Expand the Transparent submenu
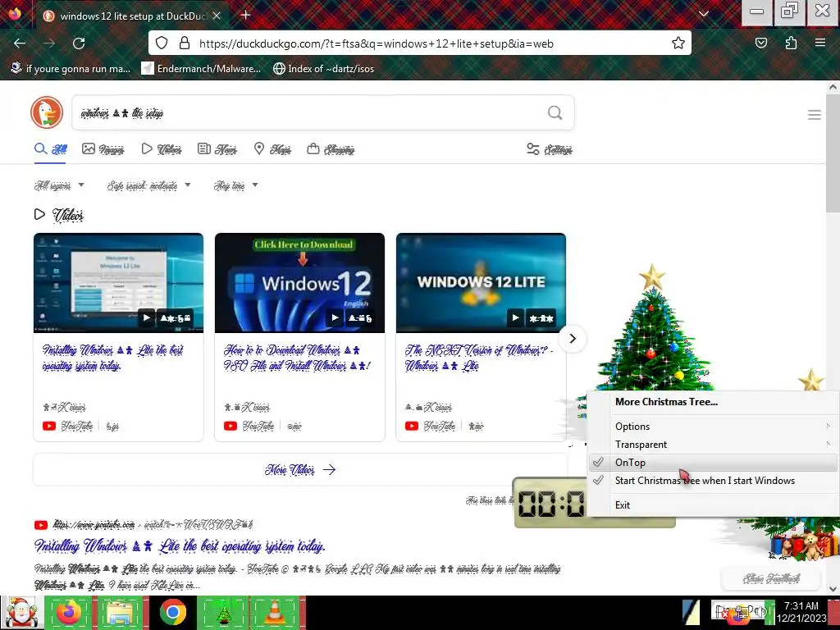The width and height of the screenshot is (840, 630). (713, 445)
